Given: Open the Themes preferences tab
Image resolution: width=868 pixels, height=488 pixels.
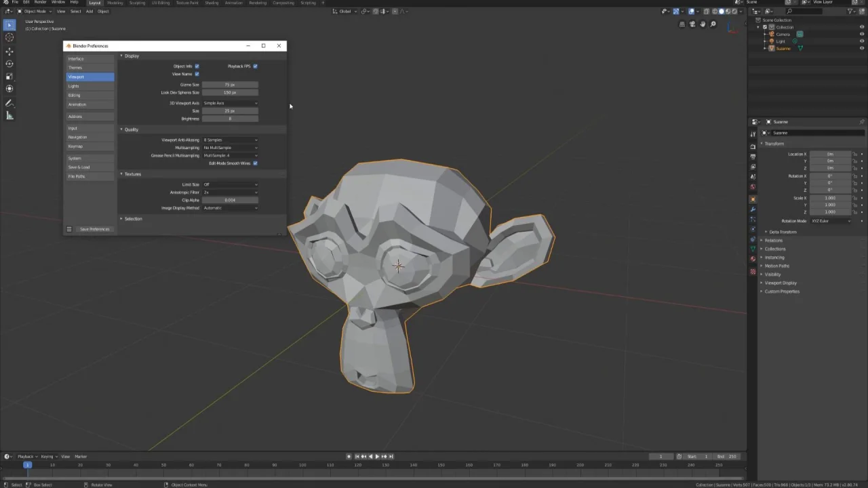Looking at the screenshot, I should point(90,68).
